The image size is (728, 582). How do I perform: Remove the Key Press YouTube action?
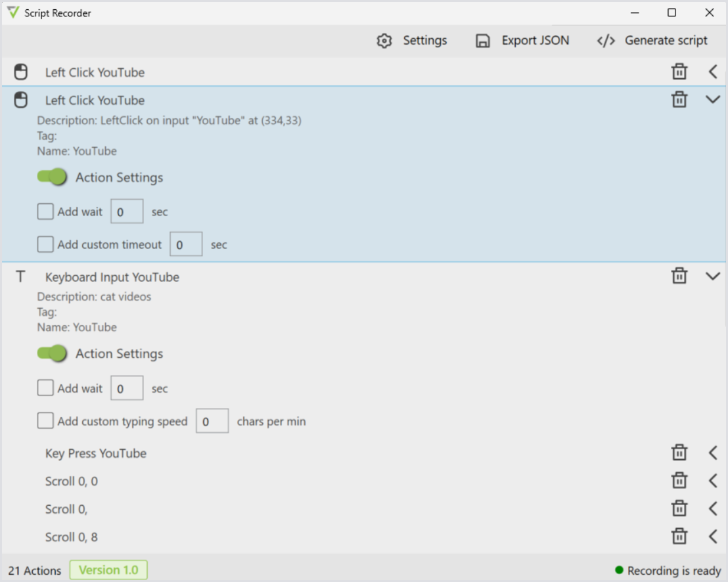[x=679, y=453]
